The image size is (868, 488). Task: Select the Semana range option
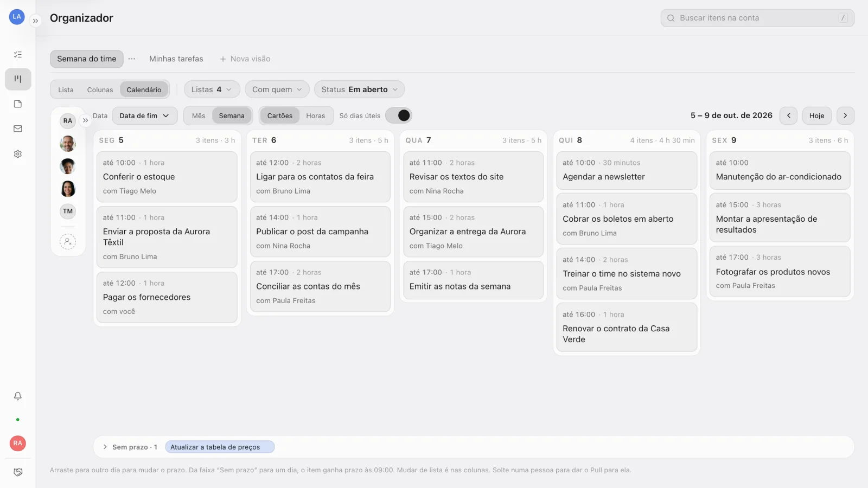click(232, 115)
